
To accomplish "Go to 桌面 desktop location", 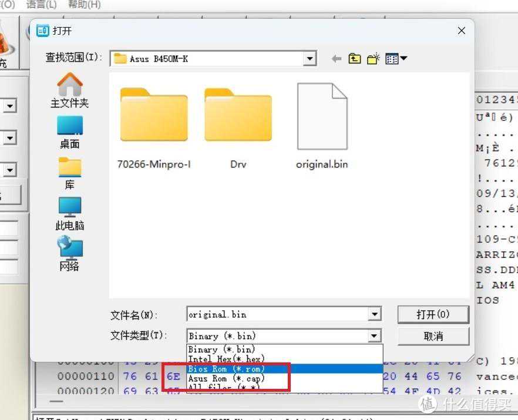I will (69, 132).
